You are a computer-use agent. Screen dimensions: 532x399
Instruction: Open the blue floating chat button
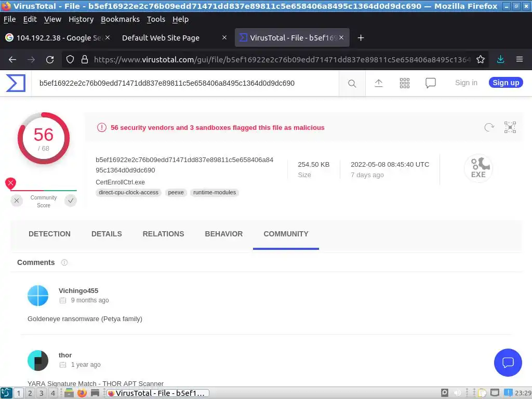(508, 363)
